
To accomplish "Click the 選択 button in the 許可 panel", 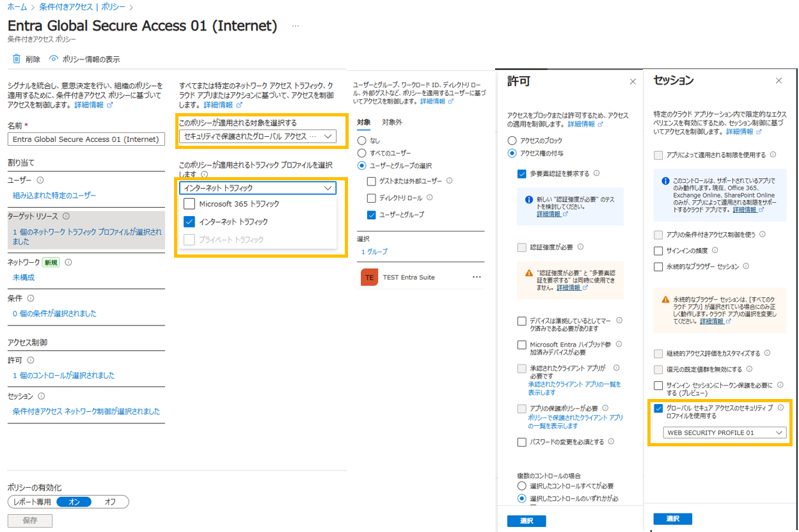I will (x=526, y=521).
